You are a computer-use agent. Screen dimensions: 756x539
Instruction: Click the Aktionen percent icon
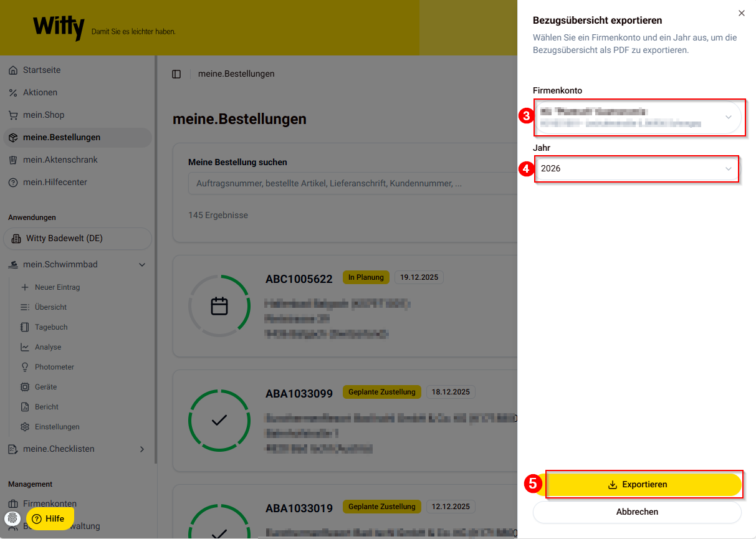pyautogui.click(x=13, y=93)
